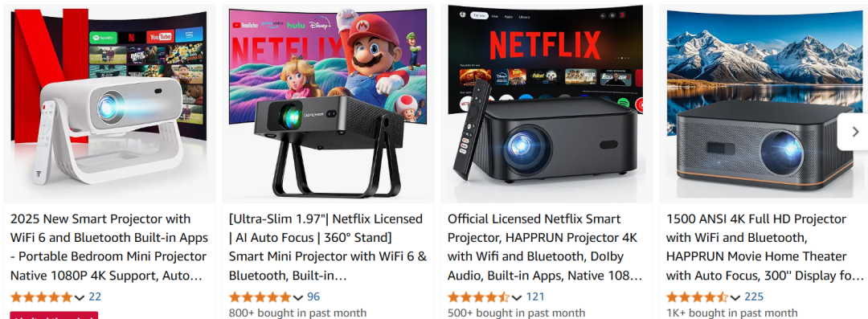
Task: Expand rating dropdown beside 96 reviews
Action: tap(298, 297)
